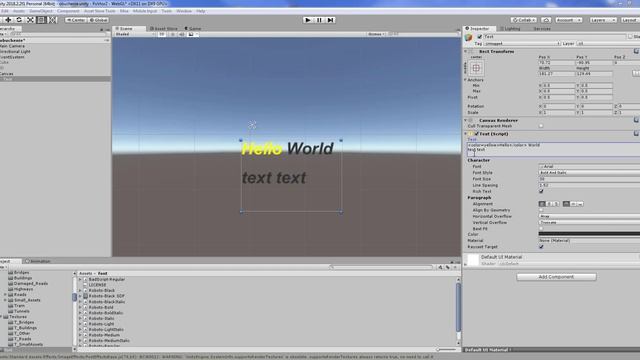Select the combined Transform tool in the toolbar

click(x=52, y=20)
